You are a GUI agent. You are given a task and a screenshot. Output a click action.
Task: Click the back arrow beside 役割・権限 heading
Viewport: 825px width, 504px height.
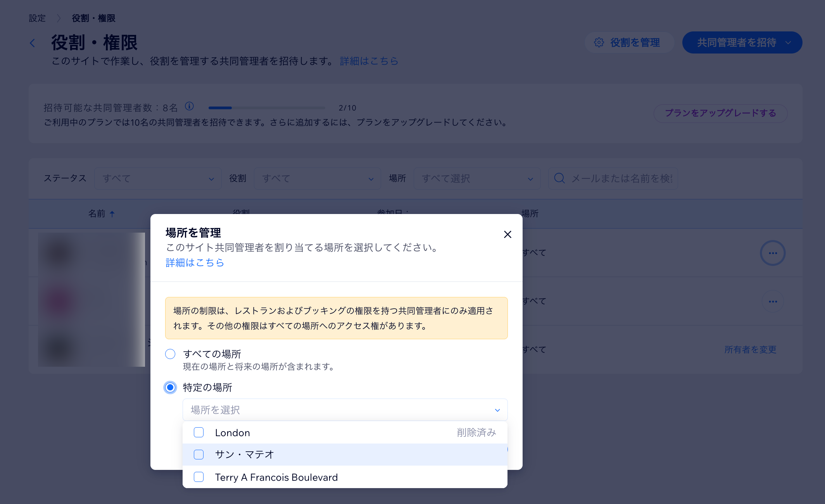click(33, 43)
